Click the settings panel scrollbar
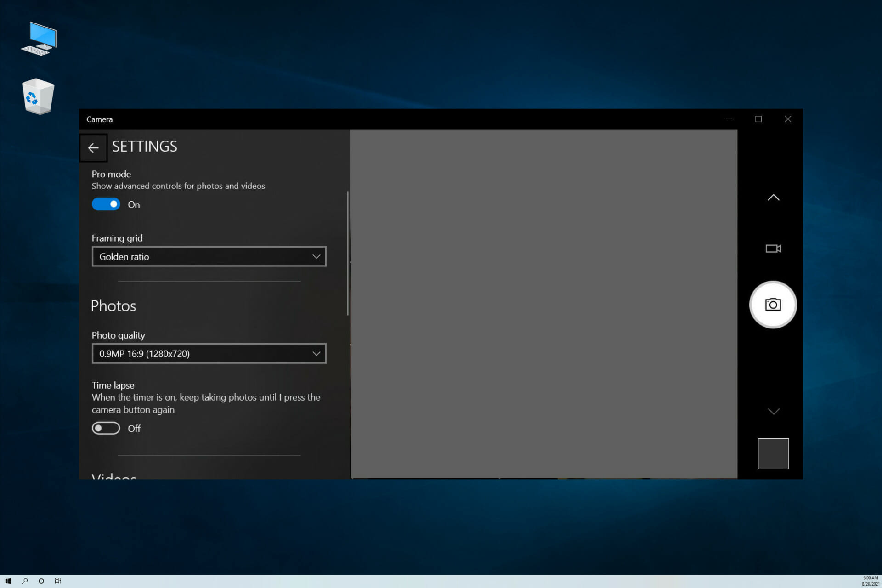The image size is (882, 588). click(348, 253)
